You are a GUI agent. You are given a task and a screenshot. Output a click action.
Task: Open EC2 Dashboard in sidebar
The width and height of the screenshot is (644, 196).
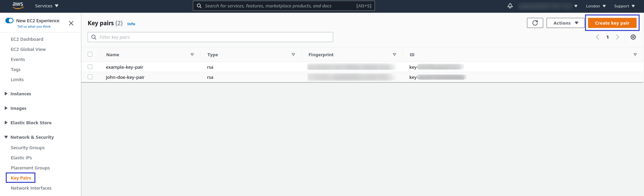[27, 39]
